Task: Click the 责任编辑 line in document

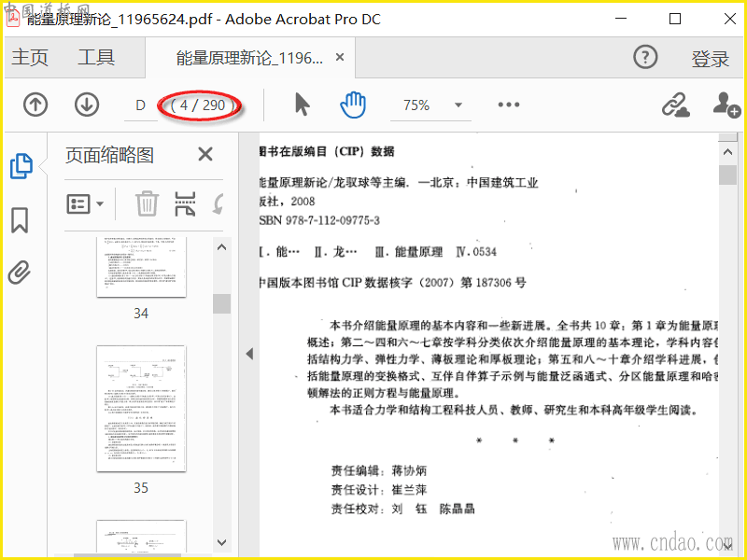Action: pos(379,471)
